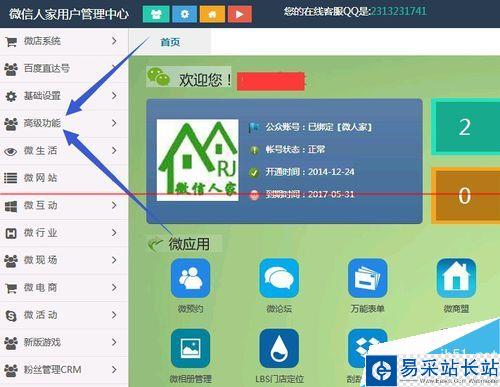Viewport: 500px width, 387px height.
Task: Click the LBS门店定位 label
Action: pos(279,379)
